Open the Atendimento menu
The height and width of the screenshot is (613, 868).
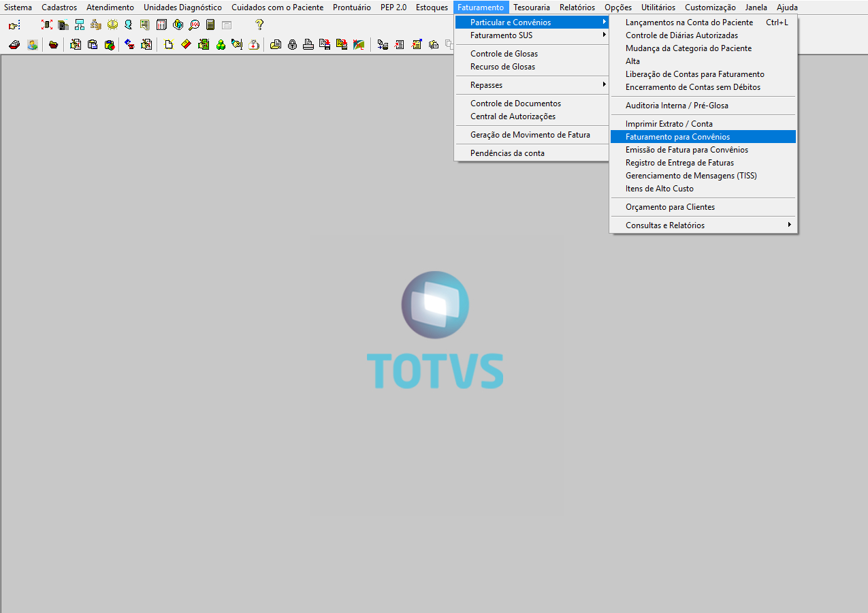pos(110,7)
